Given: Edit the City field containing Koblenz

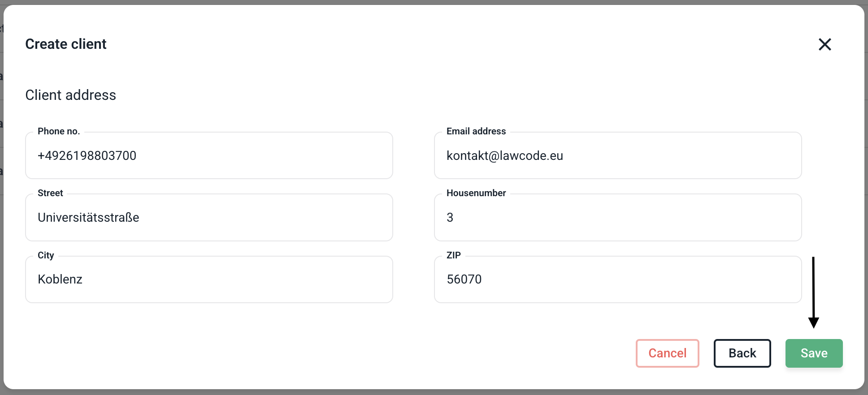Looking at the screenshot, I should (x=209, y=279).
